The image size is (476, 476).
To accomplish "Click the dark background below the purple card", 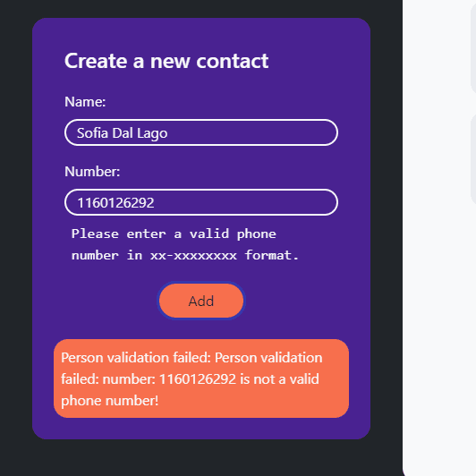I will (201, 458).
